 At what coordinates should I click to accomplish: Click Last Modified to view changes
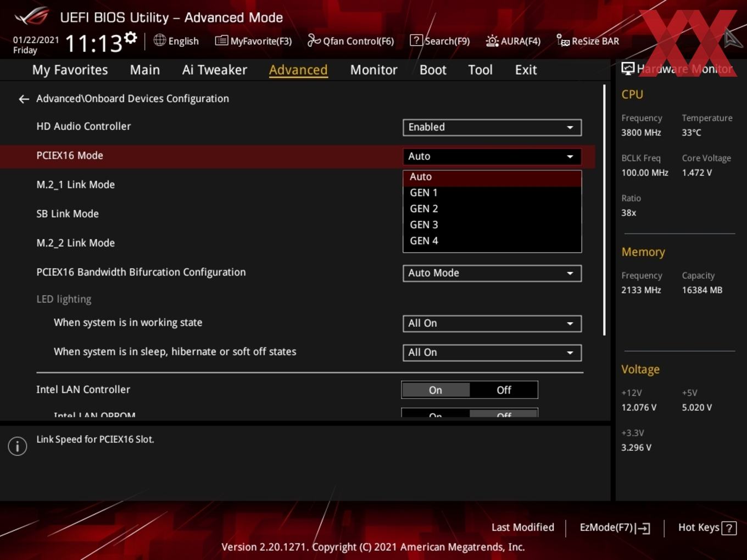click(x=522, y=528)
